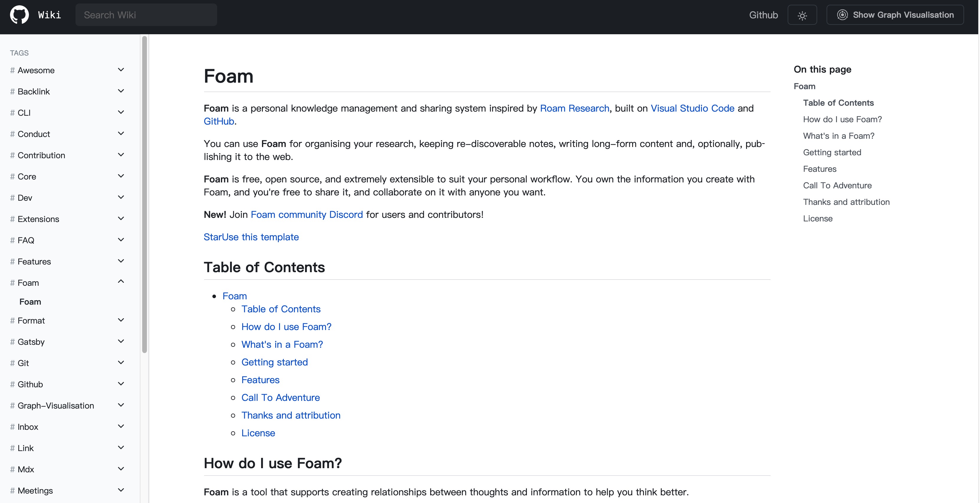The height and width of the screenshot is (503, 980).
Task: Open the Roam Research link
Action: coord(574,108)
